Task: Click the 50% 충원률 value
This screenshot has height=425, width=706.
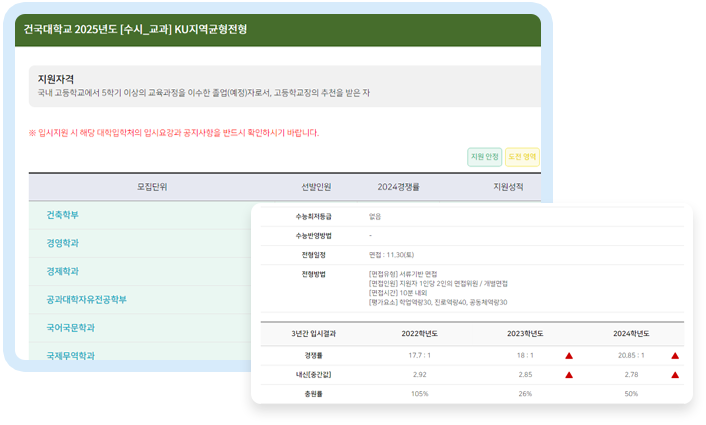Action: pyautogui.click(x=631, y=393)
